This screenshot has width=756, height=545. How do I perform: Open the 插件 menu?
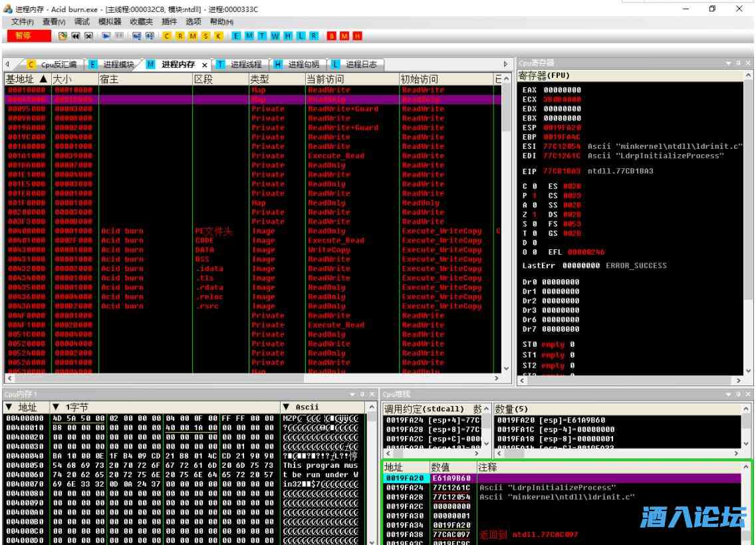pyautogui.click(x=170, y=21)
